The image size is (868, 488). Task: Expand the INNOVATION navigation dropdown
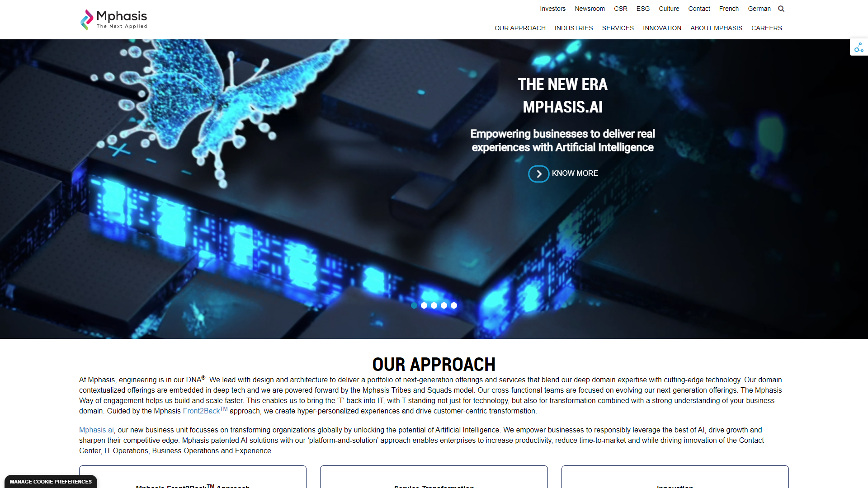(x=662, y=28)
